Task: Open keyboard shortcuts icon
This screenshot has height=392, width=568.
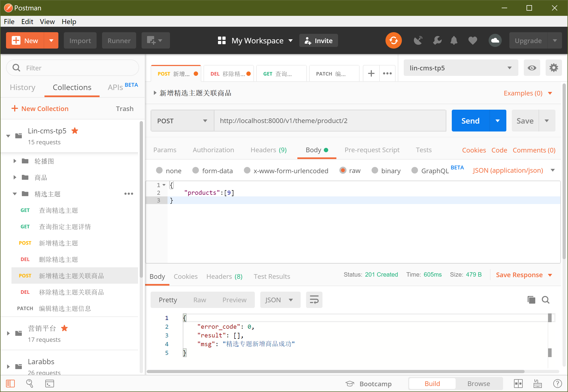Action: [x=537, y=384]
